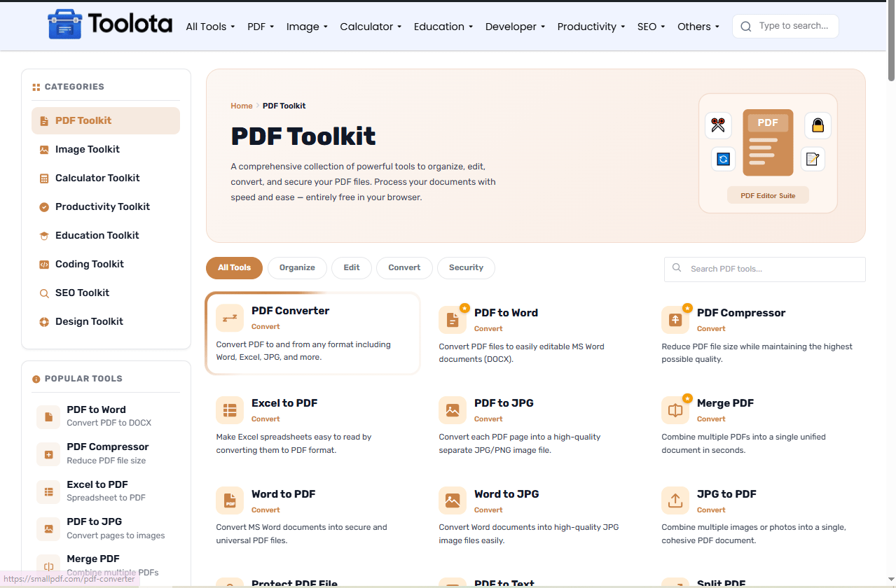Click the popular PDF to JPG icon
This screenshot has width=896, height=588.
point(48,529)
